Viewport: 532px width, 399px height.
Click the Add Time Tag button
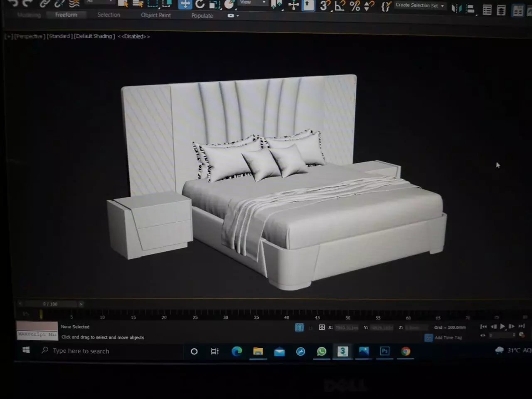point(443,337)
